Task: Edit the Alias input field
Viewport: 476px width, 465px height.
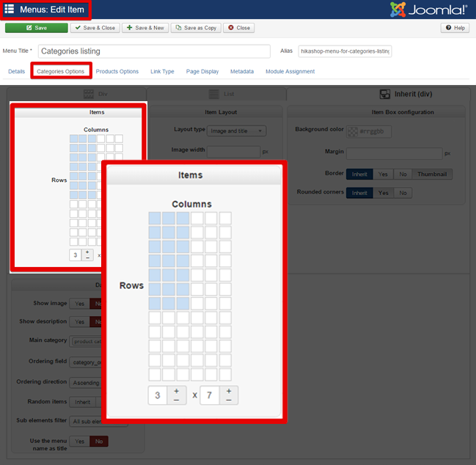Action: click(345, 51)
